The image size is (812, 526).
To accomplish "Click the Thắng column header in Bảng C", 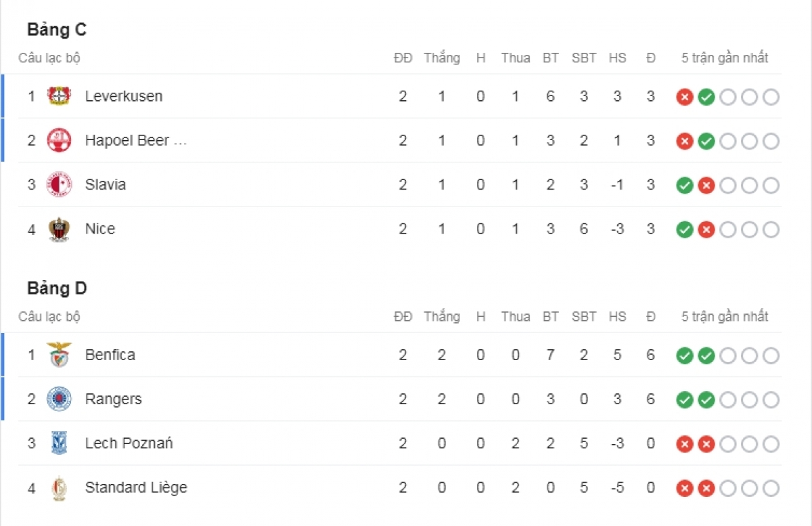I will pos(442,58).
